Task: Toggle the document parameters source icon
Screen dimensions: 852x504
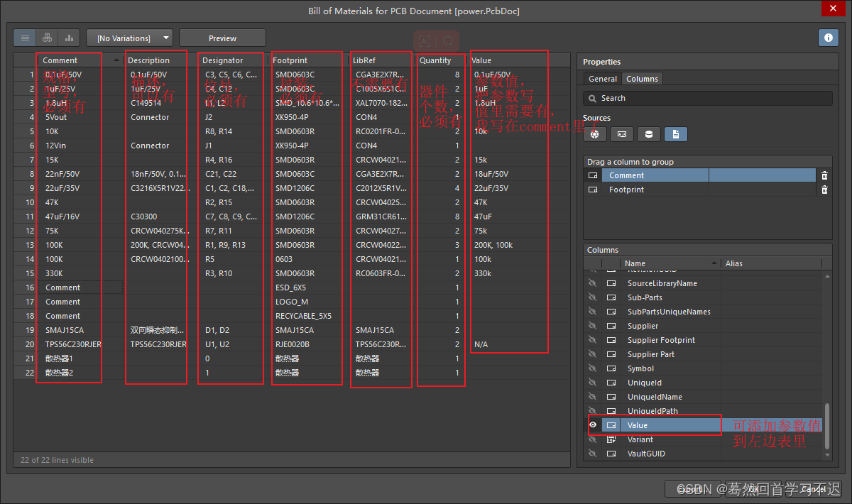Action: click(x=675, y=133)
